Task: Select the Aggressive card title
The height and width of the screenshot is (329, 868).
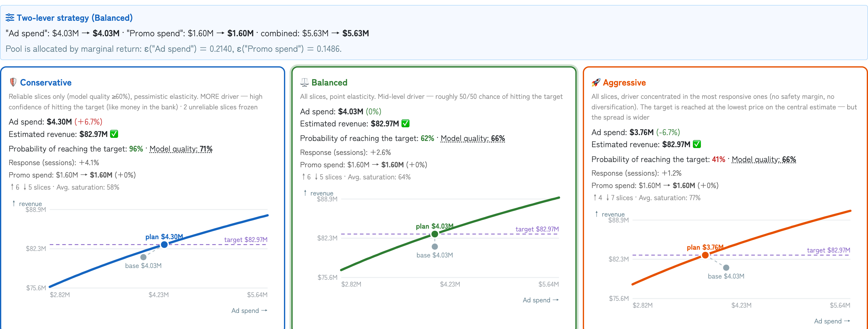Action: coord(624,82)
